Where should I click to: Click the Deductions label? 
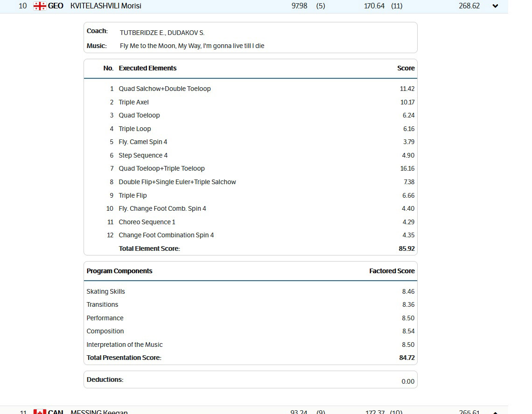105,379
